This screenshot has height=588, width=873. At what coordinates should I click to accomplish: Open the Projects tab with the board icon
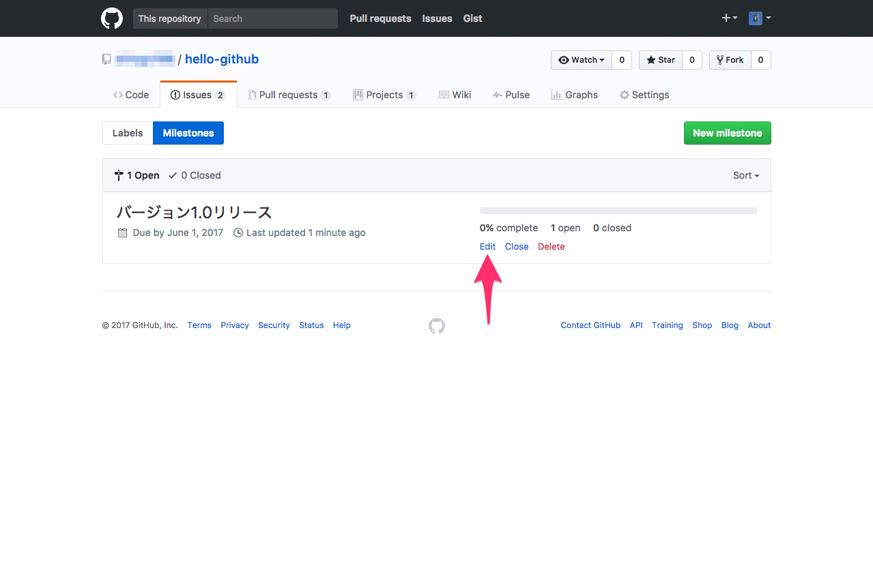[x=384, y=95]
